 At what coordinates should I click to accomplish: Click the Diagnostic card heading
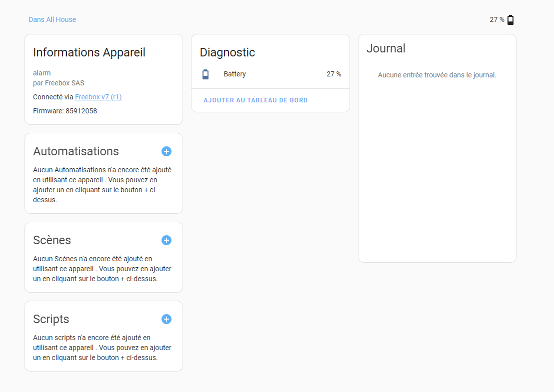(x=227, y=52)
